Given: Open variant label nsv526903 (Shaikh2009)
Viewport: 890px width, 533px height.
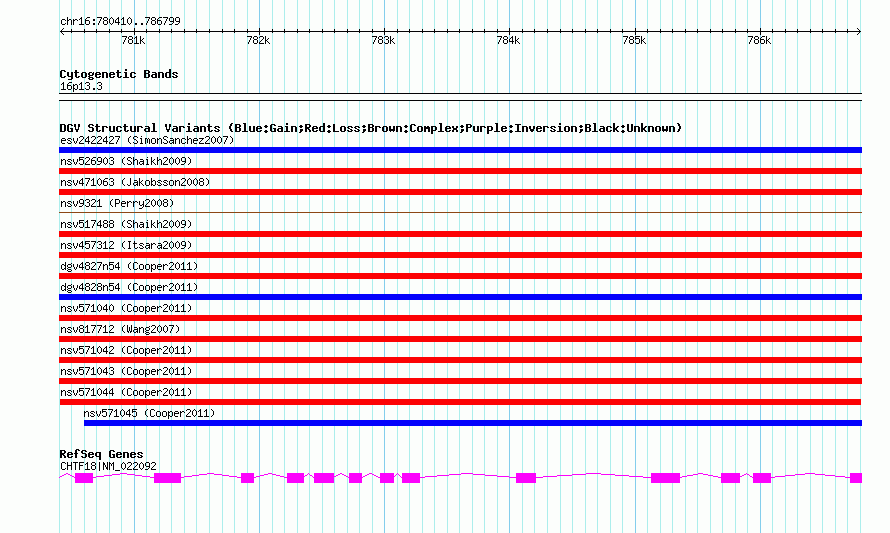Looking at the screenshot, I should 126,161.
